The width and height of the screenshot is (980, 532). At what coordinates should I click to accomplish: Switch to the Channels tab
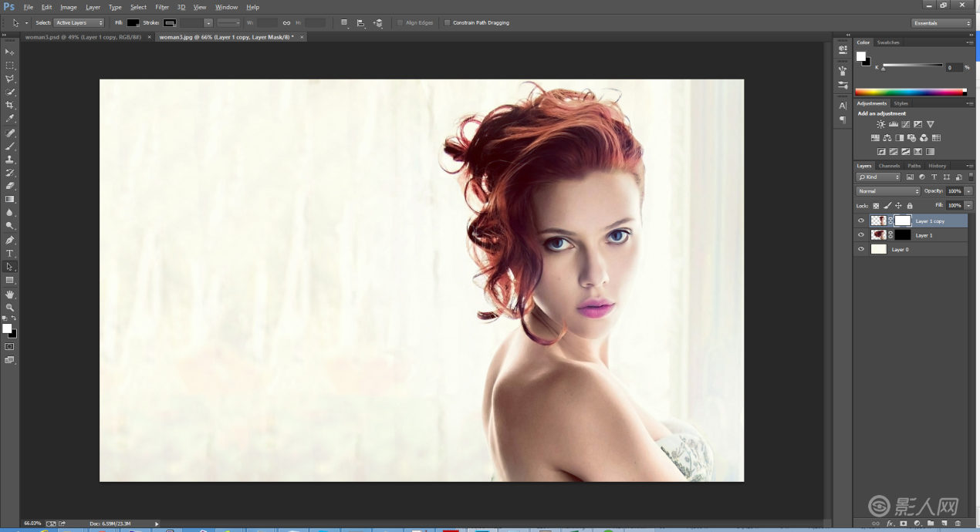[889, 166]
